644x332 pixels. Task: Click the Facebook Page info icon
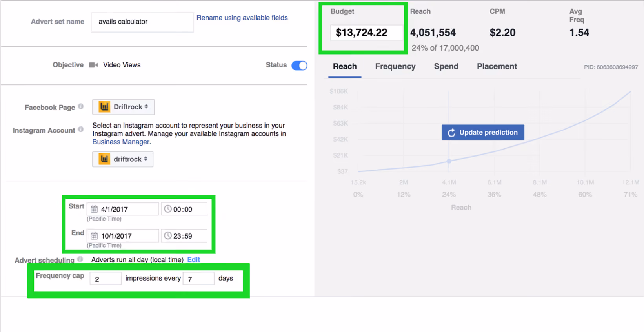[x=81, y=106]
